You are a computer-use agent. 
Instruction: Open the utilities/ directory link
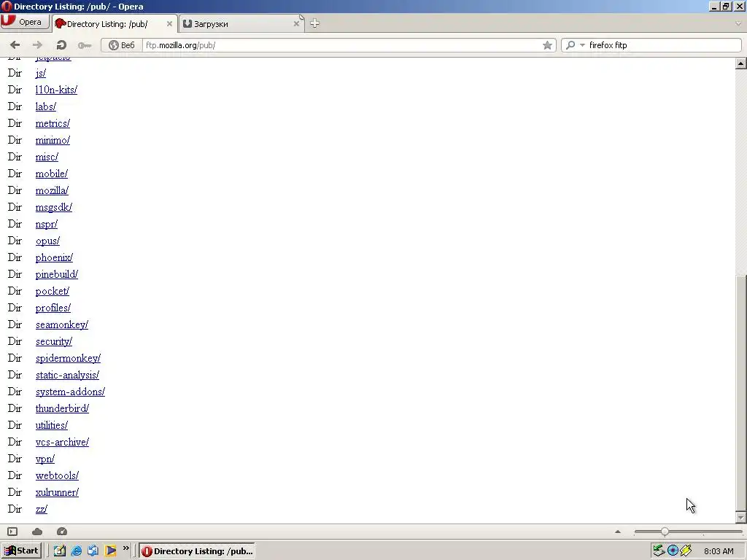tap(52, 425)
